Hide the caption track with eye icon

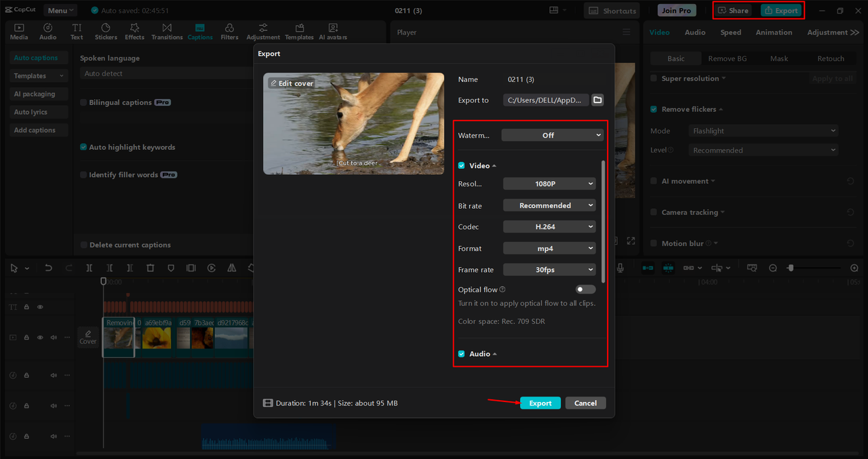click(x=40, y=307)
